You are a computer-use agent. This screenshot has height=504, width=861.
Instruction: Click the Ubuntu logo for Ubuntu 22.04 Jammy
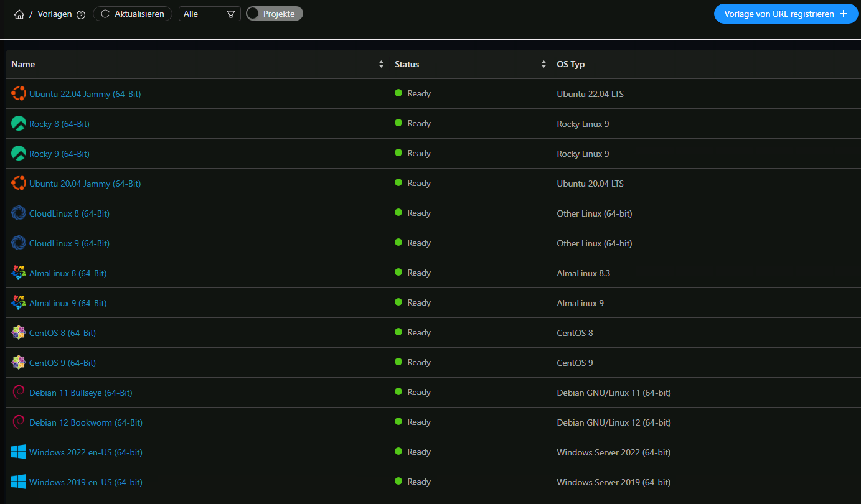(x=19, y=94)
